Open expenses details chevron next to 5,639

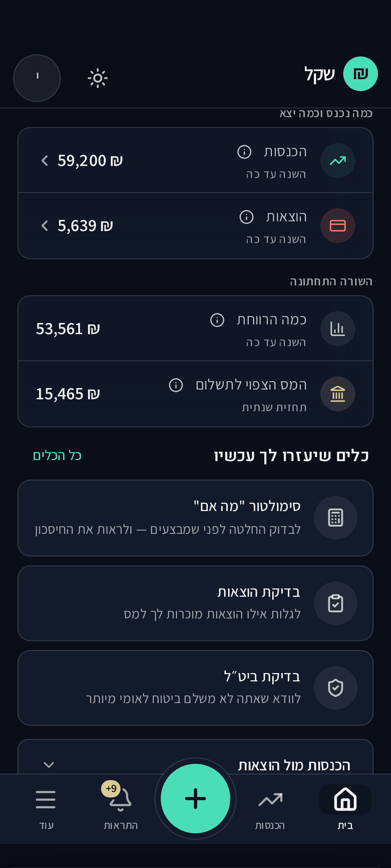(45, 226)
